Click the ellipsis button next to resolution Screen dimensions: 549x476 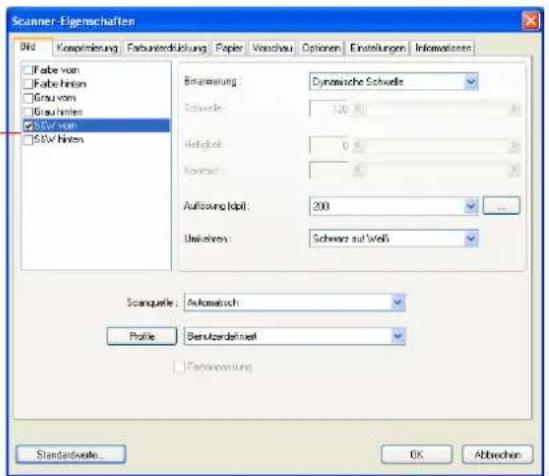click(x=501, y=205)
